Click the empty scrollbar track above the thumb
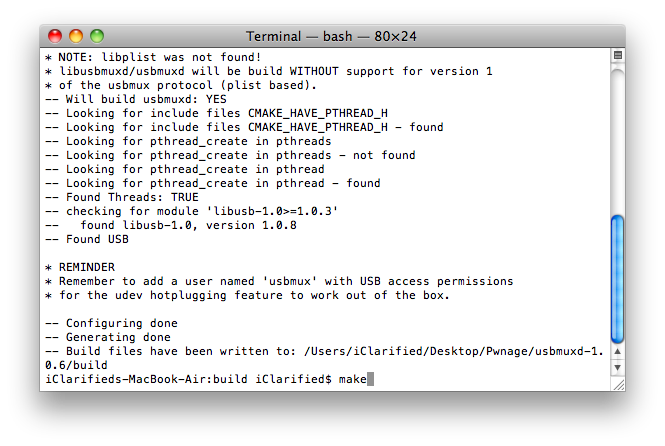Screen dimensions: 665x446 point(617,130)
